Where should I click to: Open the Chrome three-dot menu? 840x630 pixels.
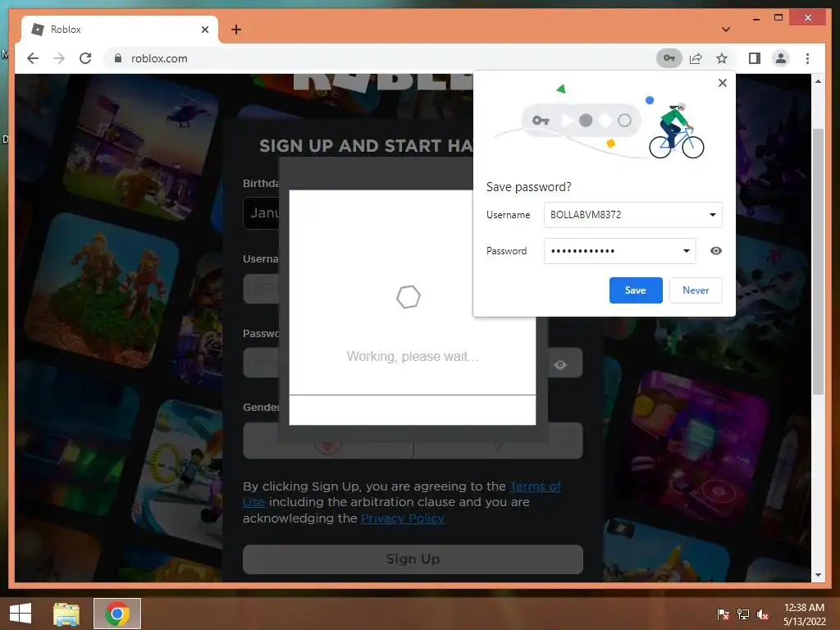(807, 58)
